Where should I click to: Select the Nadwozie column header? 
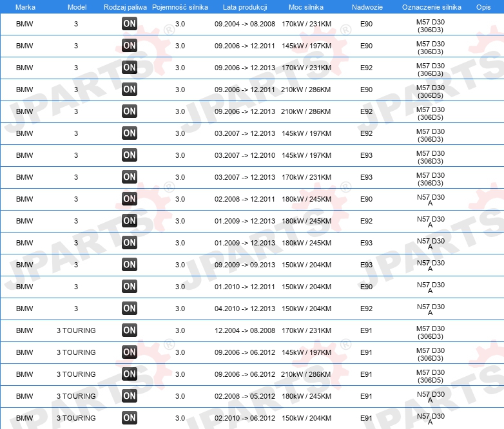point(367,7)
